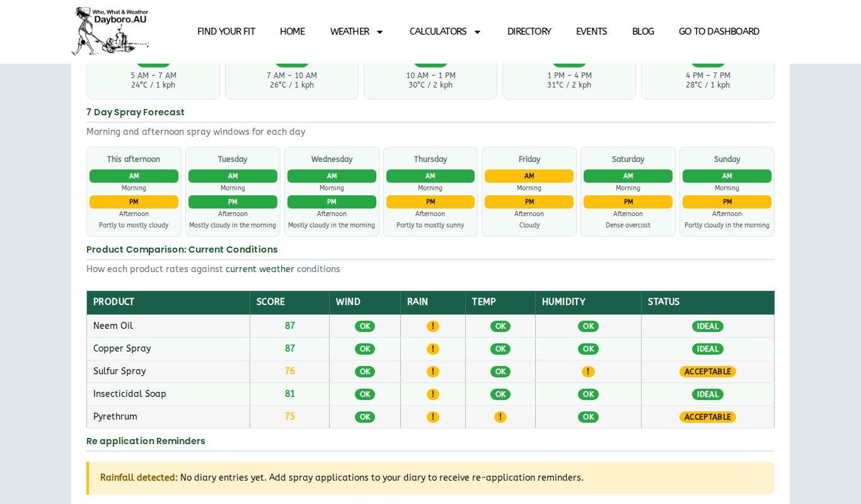This screenshot has width=861, height=504.
Task: Go to the Home page
Action: [x=292, y=31]
